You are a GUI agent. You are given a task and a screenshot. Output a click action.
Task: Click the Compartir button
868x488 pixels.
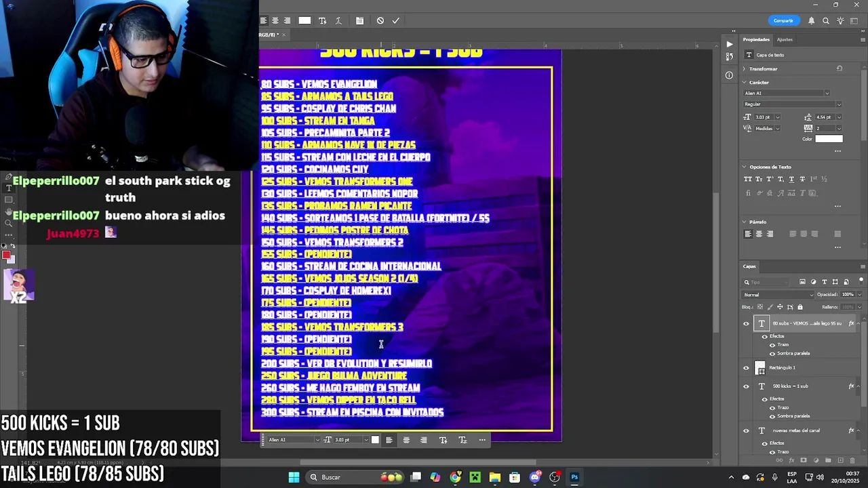pyautogui.click(x=783, y=20)
